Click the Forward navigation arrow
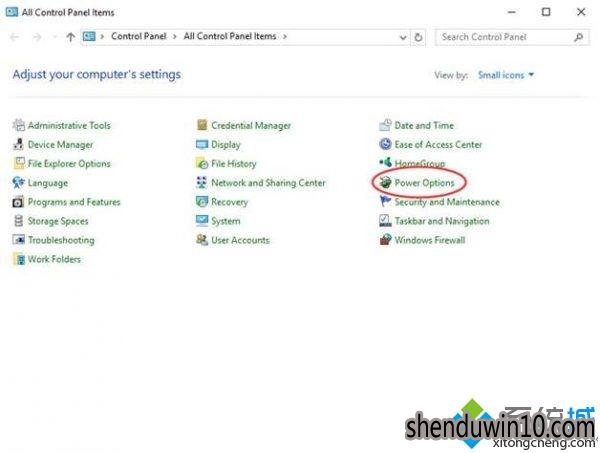Viewport: 600px width, 453px height. (37, 37)
